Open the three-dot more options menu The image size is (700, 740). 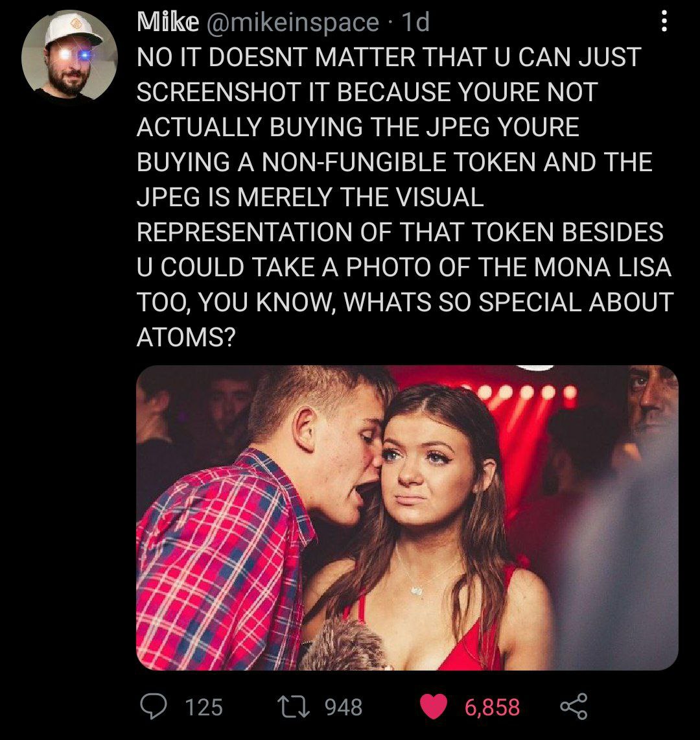tap(662, 23)
